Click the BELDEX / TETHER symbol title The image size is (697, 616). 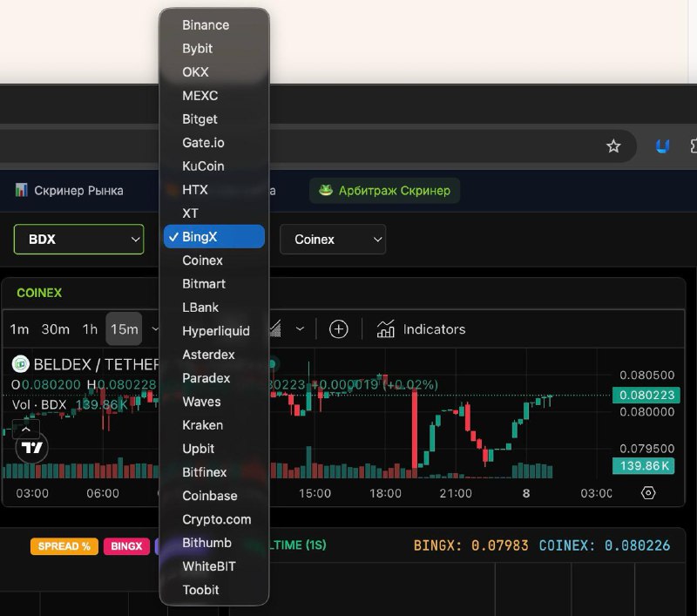tap(97, 364)
